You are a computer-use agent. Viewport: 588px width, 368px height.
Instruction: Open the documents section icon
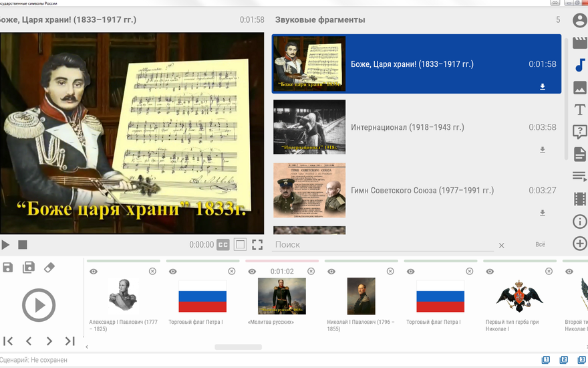click(580, 155)
